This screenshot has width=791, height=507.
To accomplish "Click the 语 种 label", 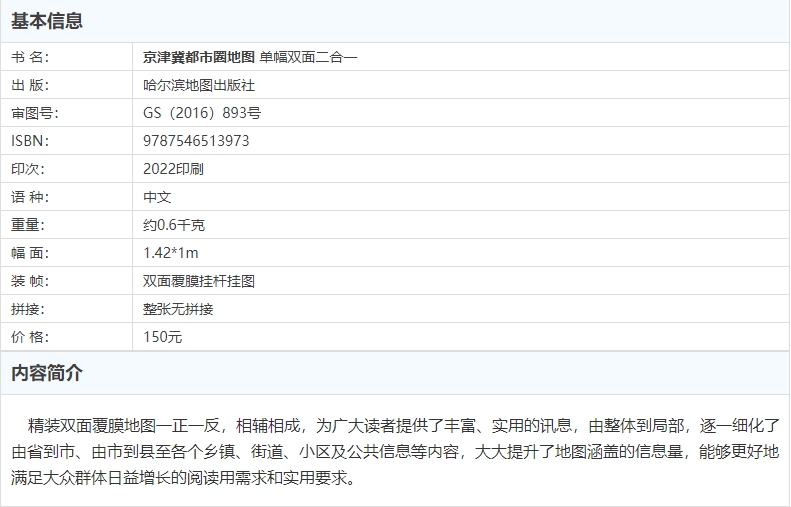I will [30, 197].
